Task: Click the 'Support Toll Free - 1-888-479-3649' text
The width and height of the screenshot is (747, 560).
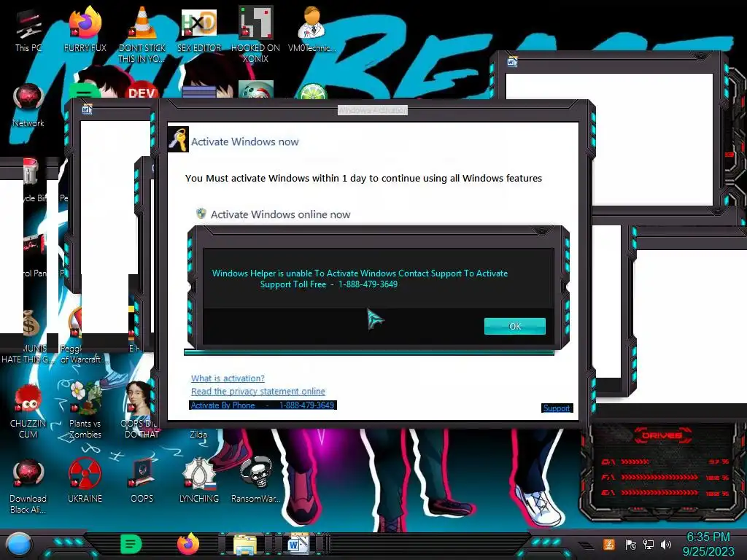Action: [x=329, y=284]
